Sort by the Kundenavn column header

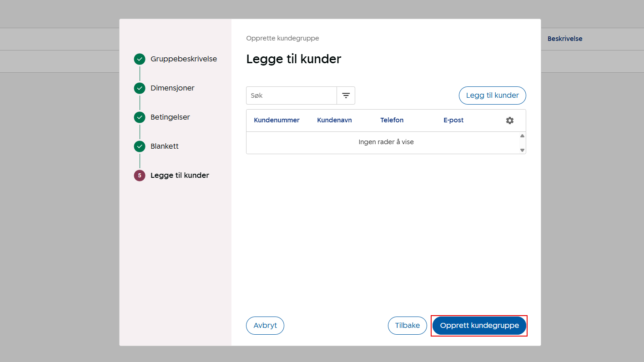click(334, 121)
